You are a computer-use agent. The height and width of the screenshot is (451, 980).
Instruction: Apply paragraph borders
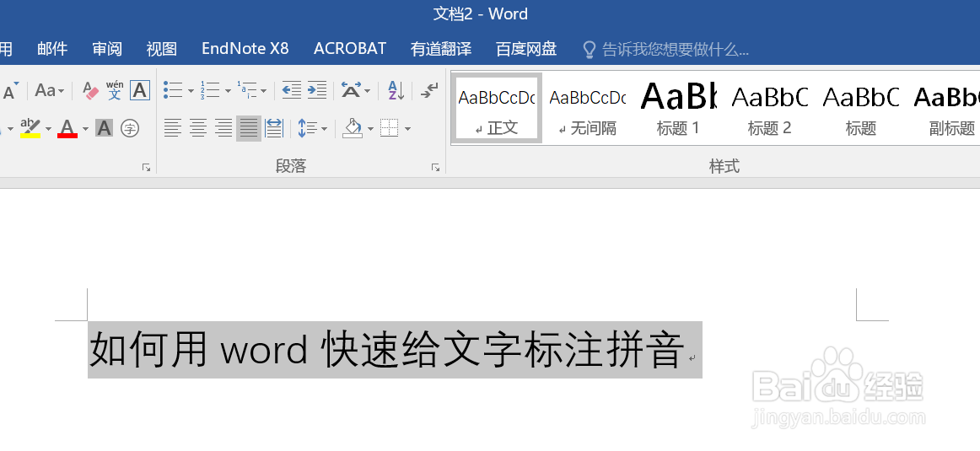click(390, 129)
